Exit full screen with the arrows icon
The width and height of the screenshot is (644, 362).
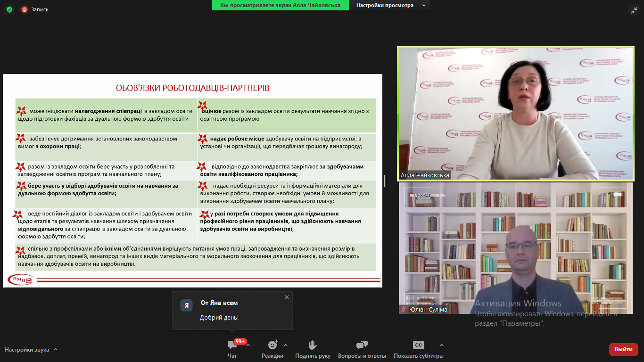tap(634, 9)
